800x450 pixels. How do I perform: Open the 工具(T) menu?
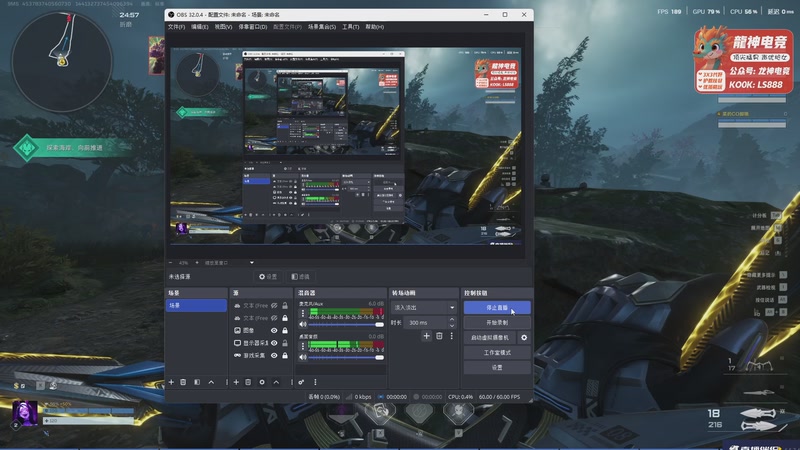pyautogui.click(x=351, y=27)
